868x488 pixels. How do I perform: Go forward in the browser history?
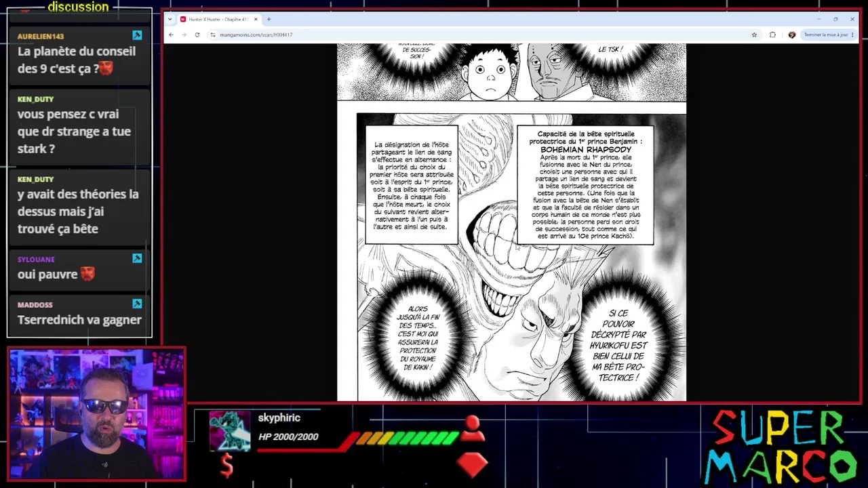coord(184,35)
